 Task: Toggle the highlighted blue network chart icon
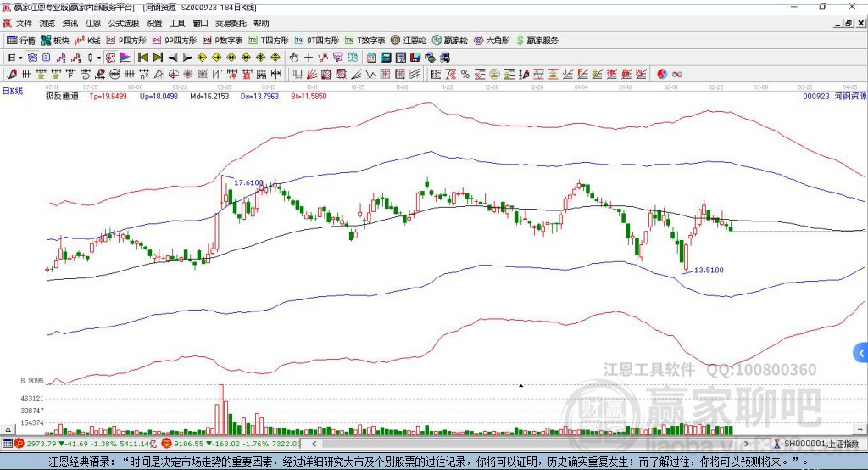[x=32, y=58]
